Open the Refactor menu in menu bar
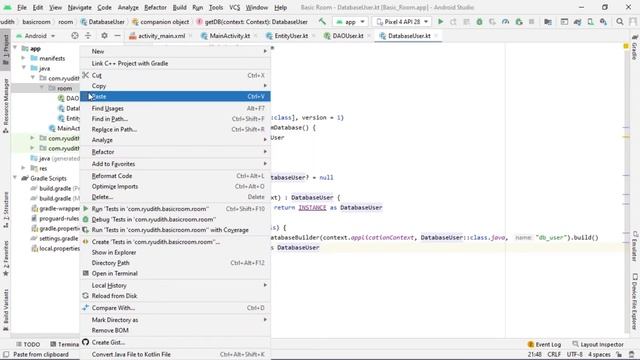 pos(155,7)
